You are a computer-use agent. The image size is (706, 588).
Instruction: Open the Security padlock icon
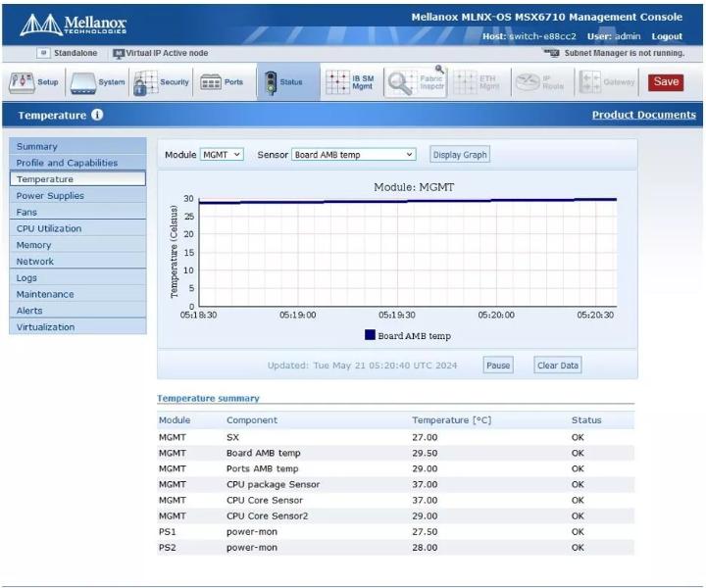coord(145,83)
